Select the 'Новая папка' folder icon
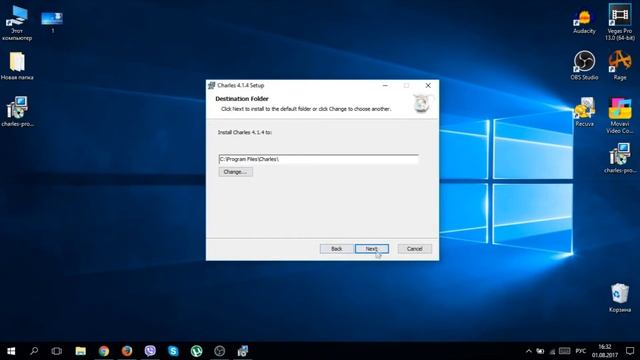 17,66
